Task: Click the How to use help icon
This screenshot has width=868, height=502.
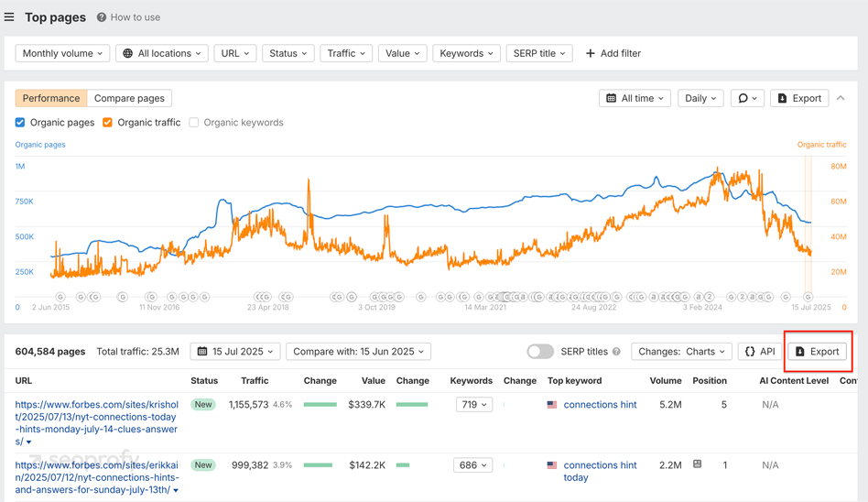Action: click(x=102, y=17)
